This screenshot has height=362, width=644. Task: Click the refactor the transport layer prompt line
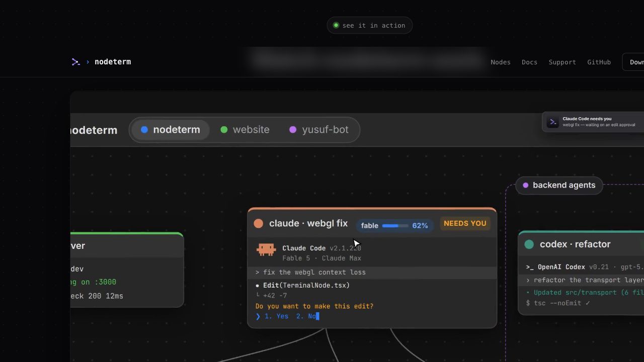tap(581, 280)
